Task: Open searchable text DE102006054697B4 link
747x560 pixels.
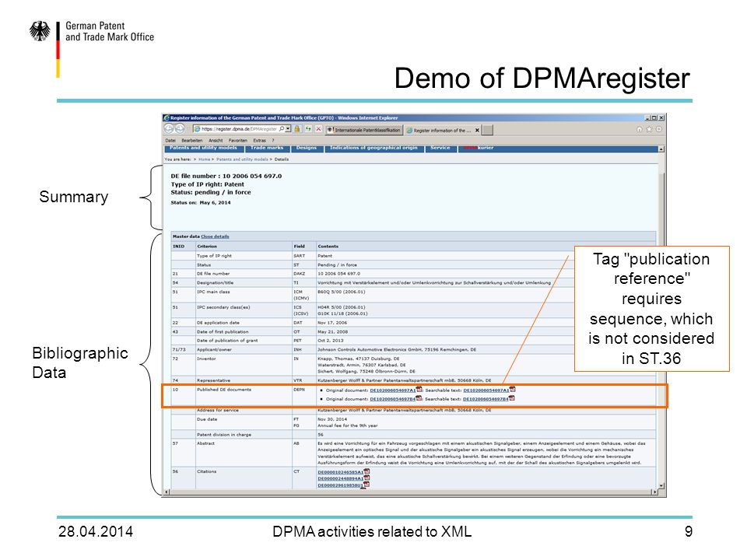Action: click(486, 399)
